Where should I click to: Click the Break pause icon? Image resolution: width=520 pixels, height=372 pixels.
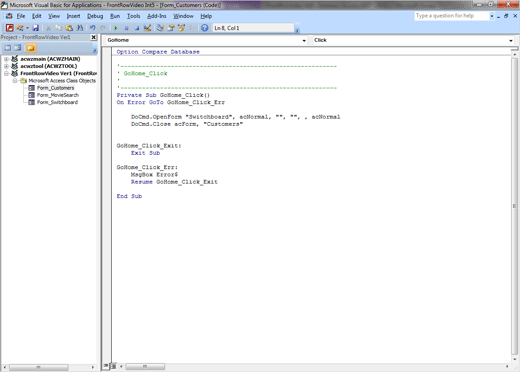pyautogui.click(x=126, y=28)
